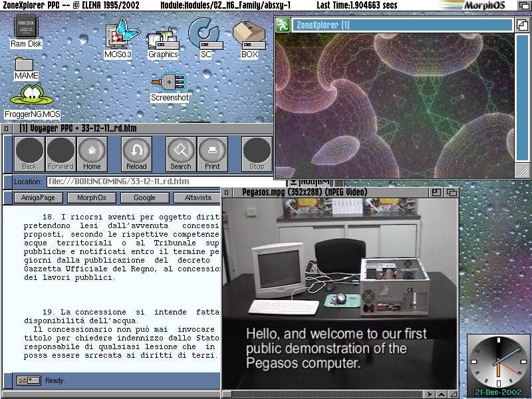This screenshot has height=399, width=532.
Task: Click the Home button in Voyager toolbar
Action: tap(92, 154)
